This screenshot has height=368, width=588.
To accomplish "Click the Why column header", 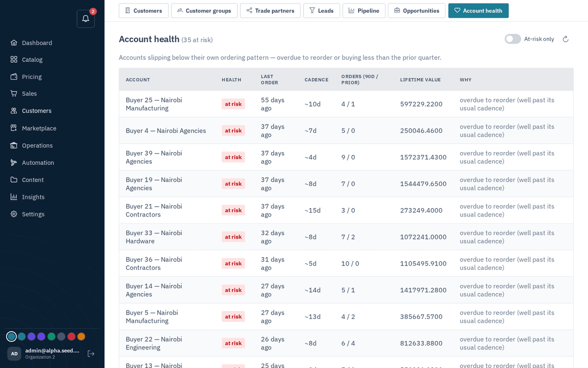I will point(465,79).
